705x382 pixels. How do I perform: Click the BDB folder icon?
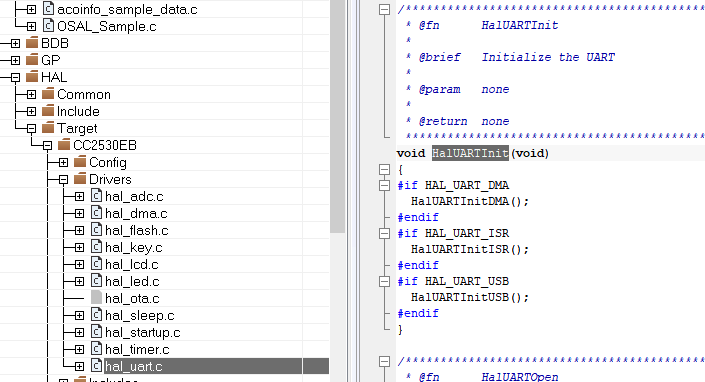[32, 43]
